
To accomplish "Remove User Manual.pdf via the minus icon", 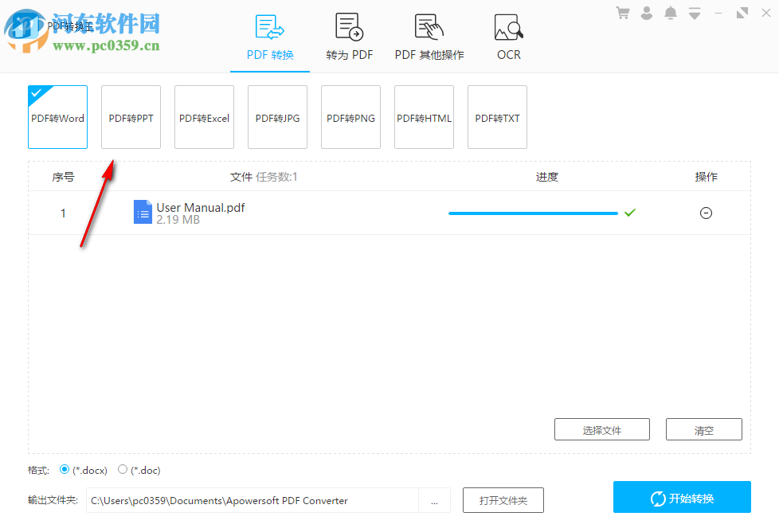I will [x=706, y=213].
